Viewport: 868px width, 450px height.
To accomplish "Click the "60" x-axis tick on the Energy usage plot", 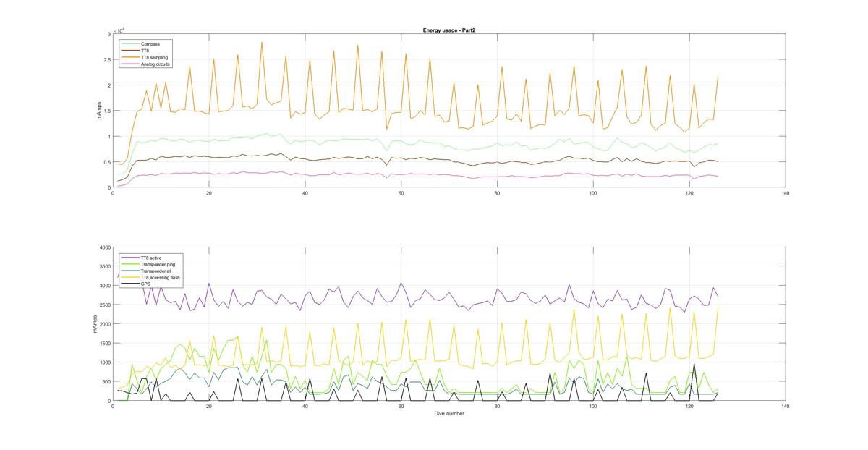I will [401, 194].
